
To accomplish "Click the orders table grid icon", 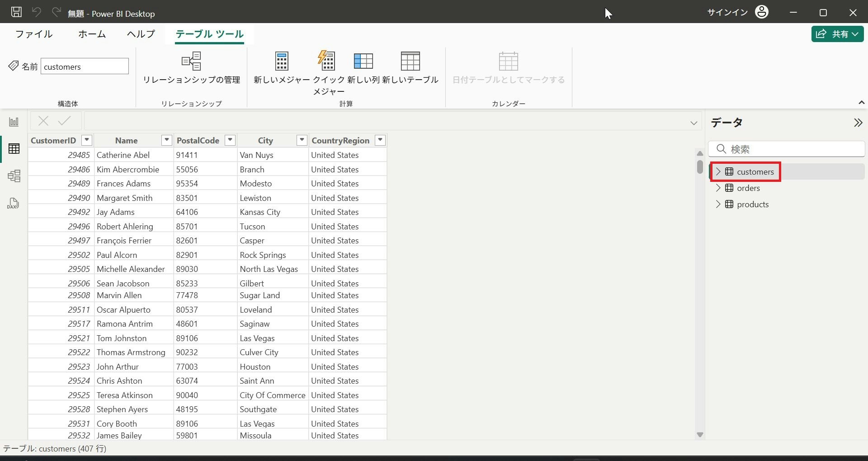I will pyautogui.click(x=729, y=188).
